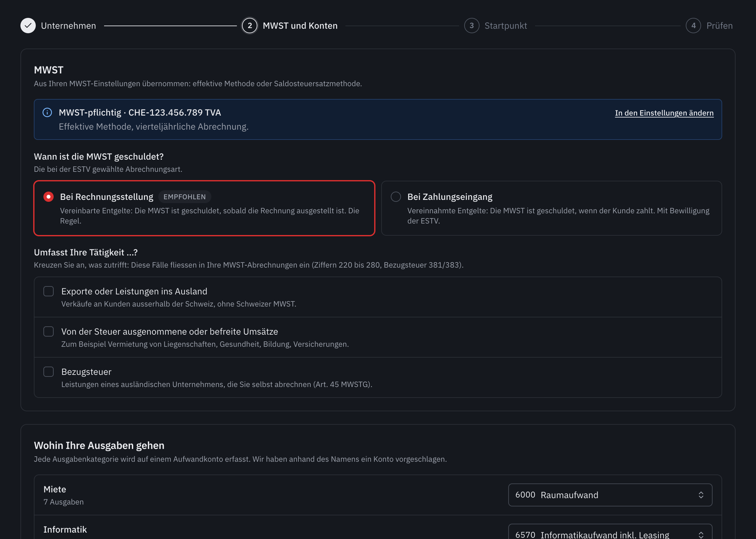The width and height of the screenshot is (756, 539).
Task: Go to step 4 Prüfen
Action: pyautogui.click(x=709, y=26)
